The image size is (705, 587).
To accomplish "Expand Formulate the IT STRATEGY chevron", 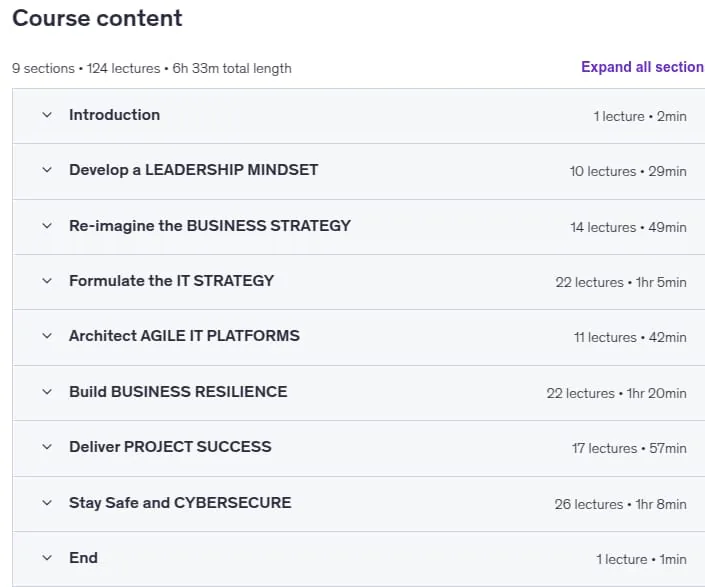I will [x=47, y=281].
